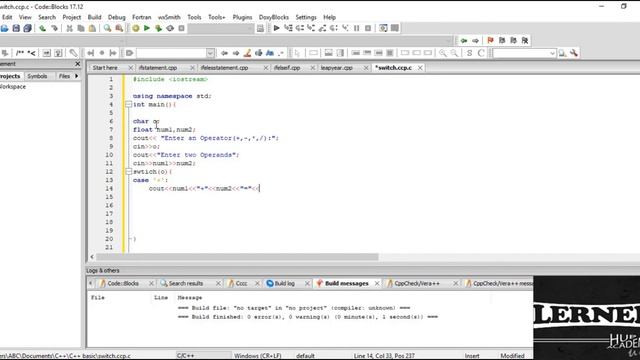Click the 'Line 14, Col 33' status entry

[383, 356]
